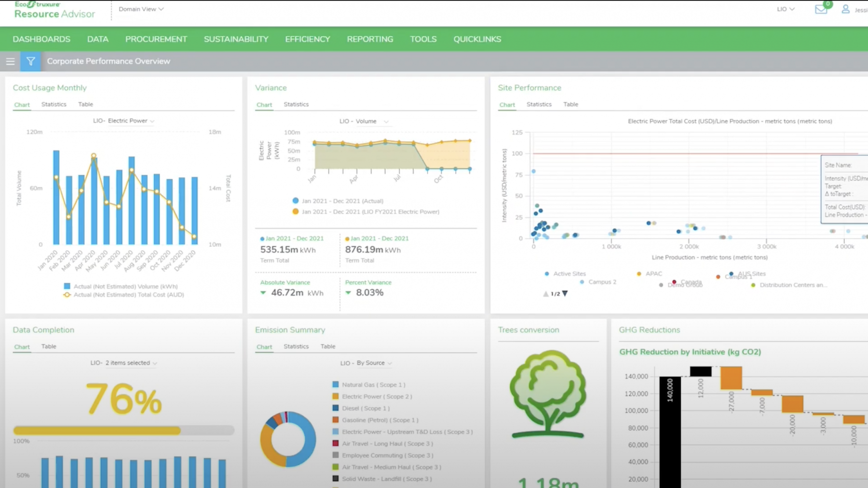The height and width of the screenshot is (488, 868).
Task: Click the black 140,000 bar in GHG chart
Action: [x=670, y=432]
